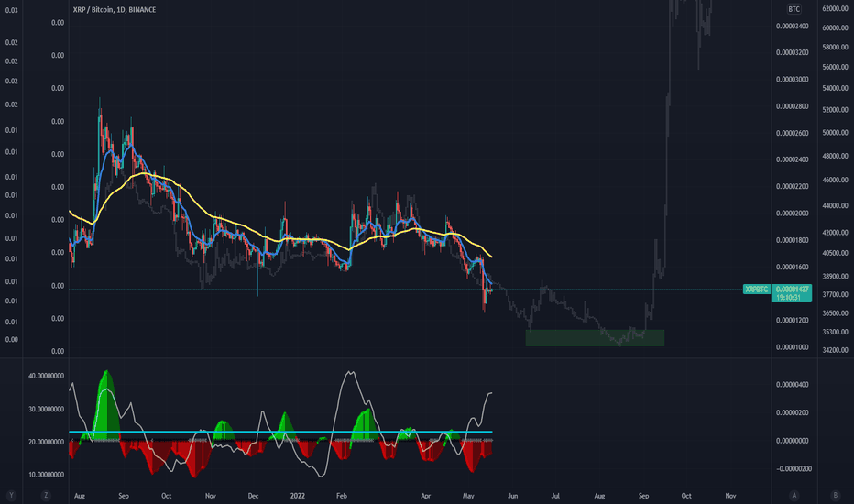
Task: Click the Y scale badge
Action: pos(11,495)
